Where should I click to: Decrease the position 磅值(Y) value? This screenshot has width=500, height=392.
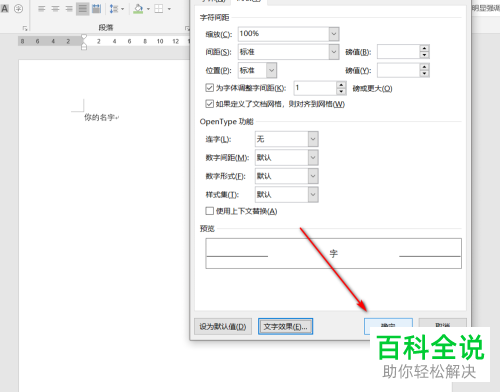(424, 74)
